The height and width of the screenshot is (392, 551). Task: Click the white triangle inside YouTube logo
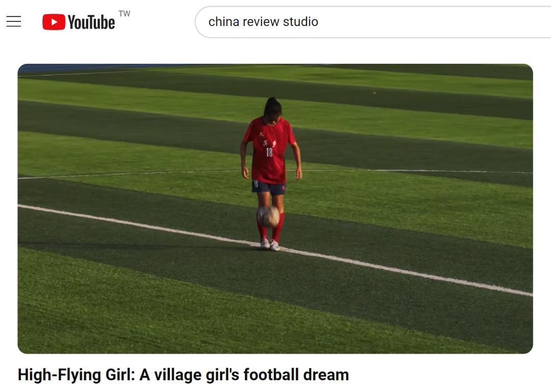click(x=54, y=22)
